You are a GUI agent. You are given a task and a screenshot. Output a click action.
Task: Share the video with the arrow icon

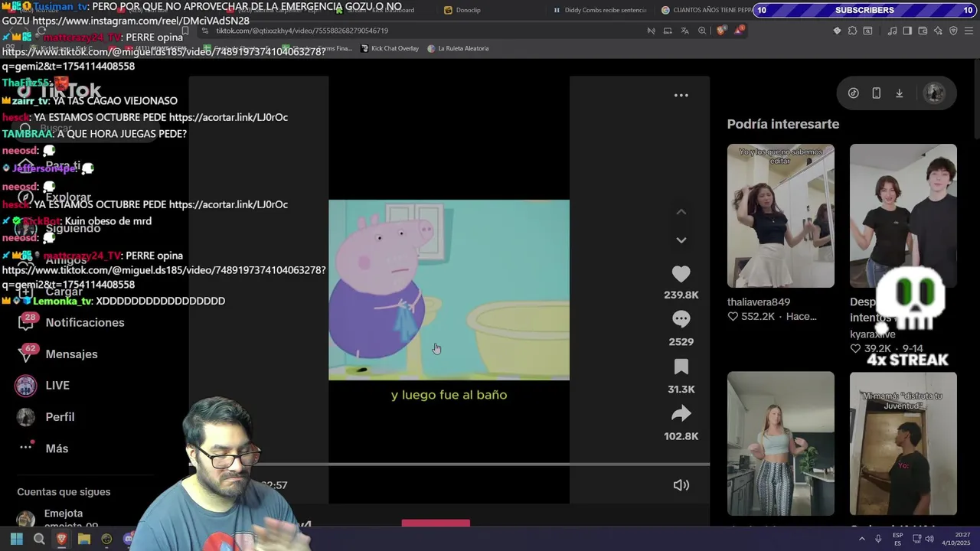[x=681, y=414]
